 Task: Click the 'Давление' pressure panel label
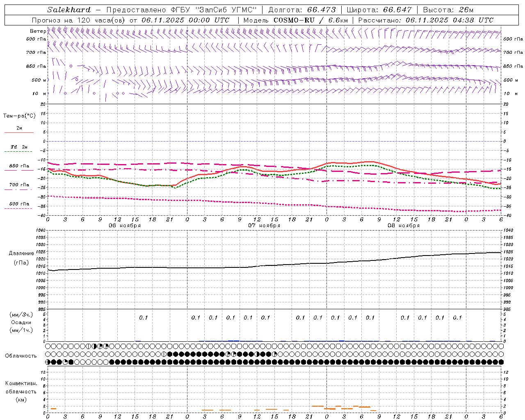point(21,253)
